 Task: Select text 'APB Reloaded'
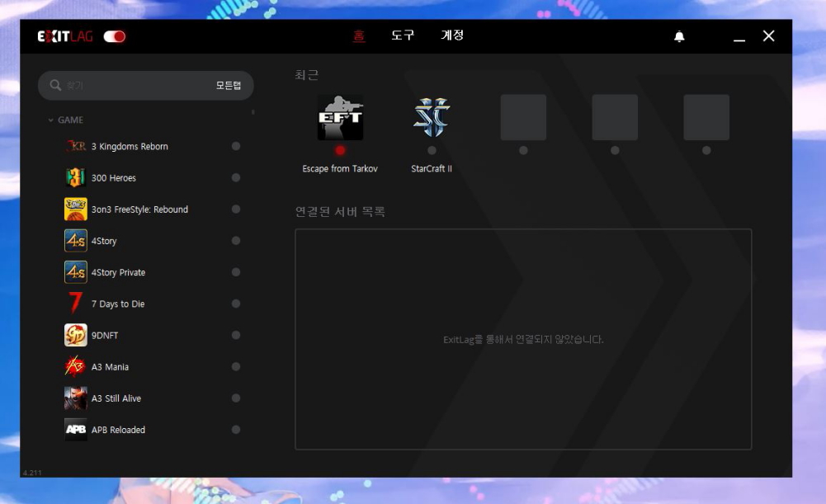118,431
